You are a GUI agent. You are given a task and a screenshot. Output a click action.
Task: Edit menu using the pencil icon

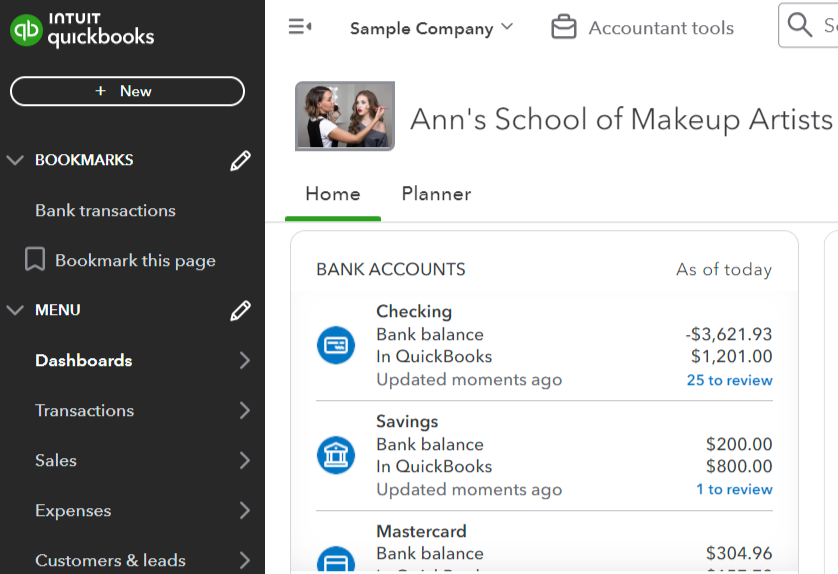(x=240, y=311)
